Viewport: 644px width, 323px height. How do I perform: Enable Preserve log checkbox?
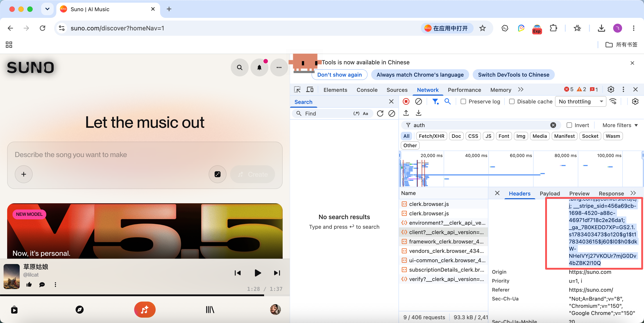point(463,102)
